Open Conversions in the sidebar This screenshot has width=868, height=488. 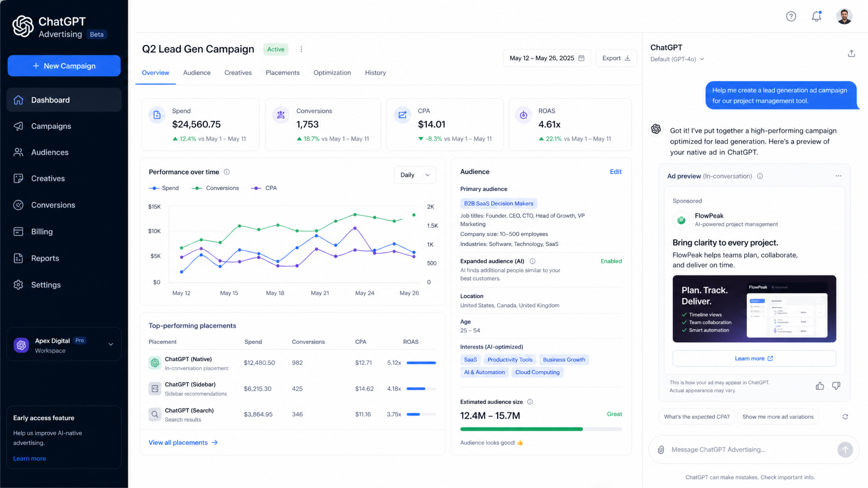pyautogui.click(x=64, y=205)
